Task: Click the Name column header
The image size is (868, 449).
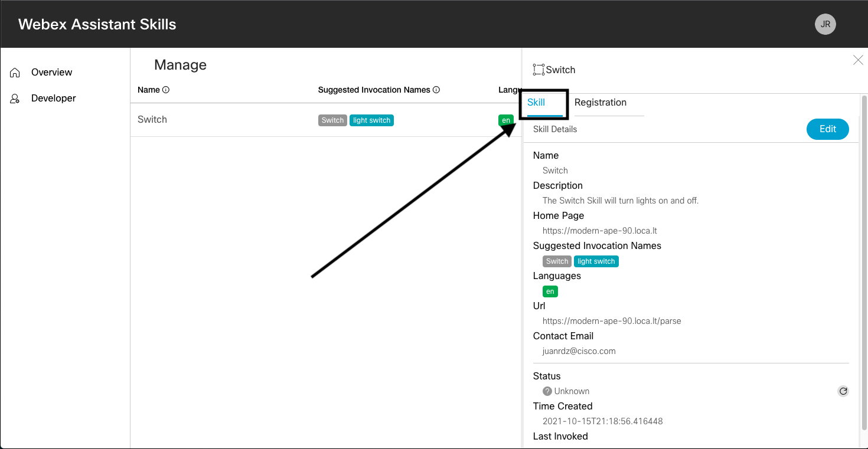Action: [x=149, y=90]
